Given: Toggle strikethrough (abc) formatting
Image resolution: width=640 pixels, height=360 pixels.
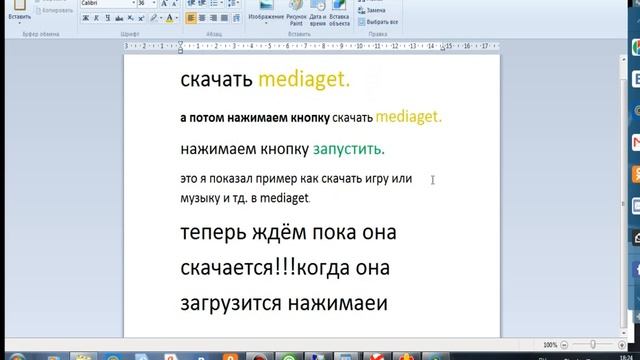Looking at the screenshot, I should pyautogui.click(x=119, y=18).
